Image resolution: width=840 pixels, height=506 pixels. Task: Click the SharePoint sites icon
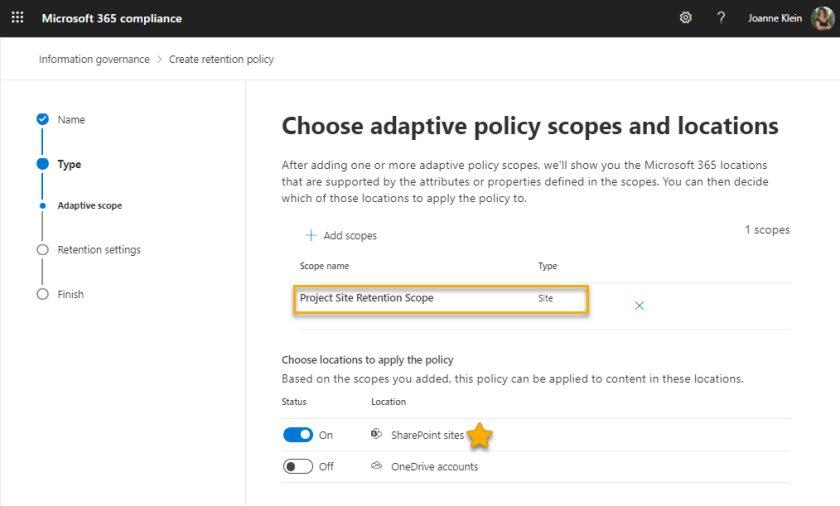click(x=376, y=434)
